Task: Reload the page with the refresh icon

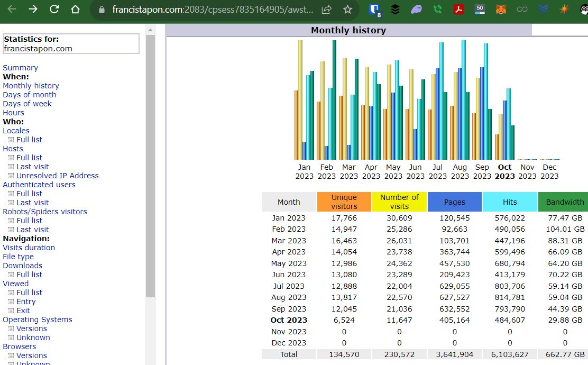Action: point(54,10)
